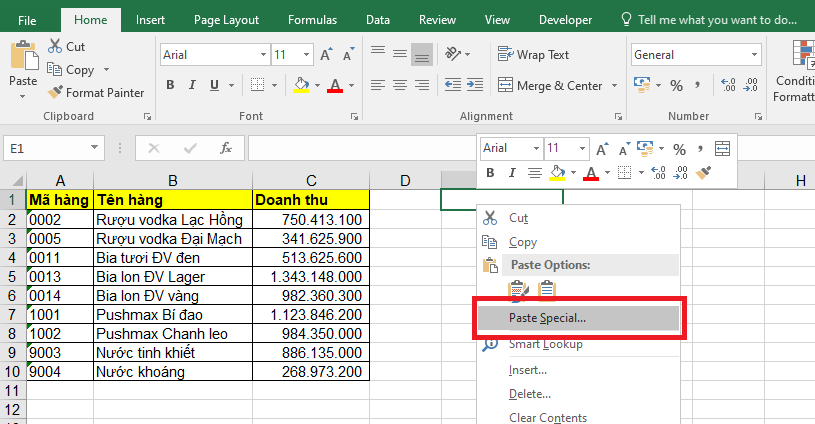Toggle Italic in the ribbon Font group
The height and width of the screenshot is (424, 815).
pyautogui.click(x=194, y=86)
